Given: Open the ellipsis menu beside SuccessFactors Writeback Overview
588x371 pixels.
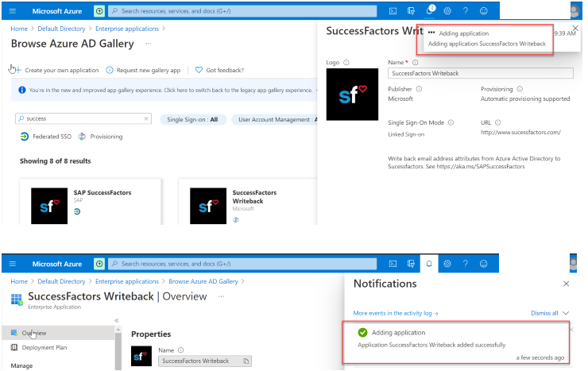Looking at the screenshot, I should (x=221, y=296).
